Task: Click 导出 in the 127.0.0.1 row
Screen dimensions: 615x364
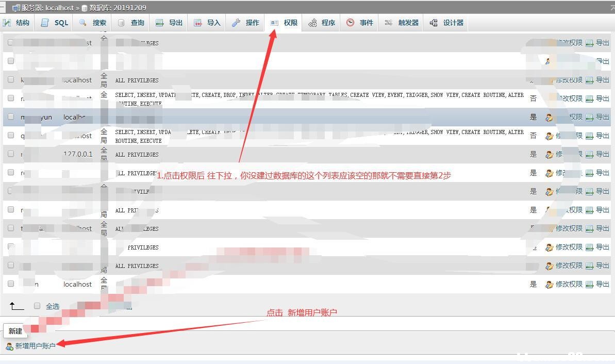Action: tap(602, 154)
